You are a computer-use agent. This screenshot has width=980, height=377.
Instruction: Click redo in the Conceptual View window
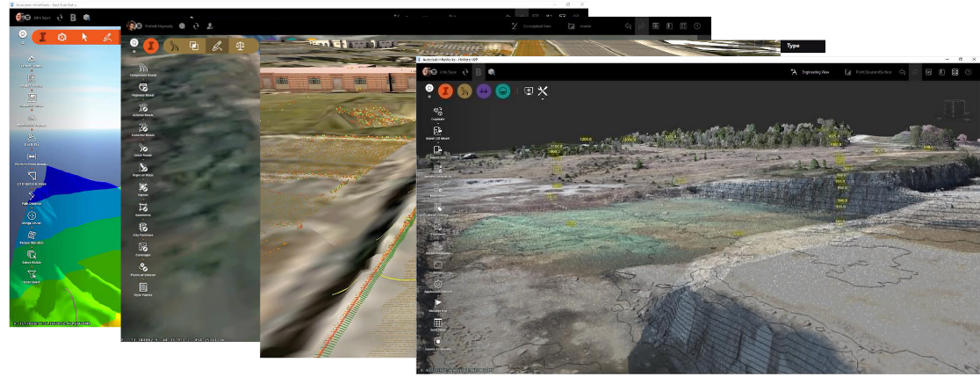click(641, 26)
